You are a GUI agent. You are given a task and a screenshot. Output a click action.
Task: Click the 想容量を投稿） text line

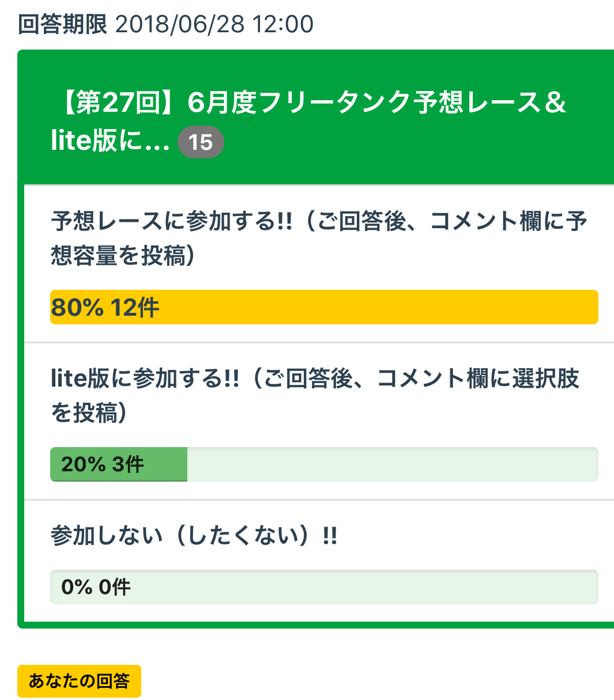click(123, 256)
